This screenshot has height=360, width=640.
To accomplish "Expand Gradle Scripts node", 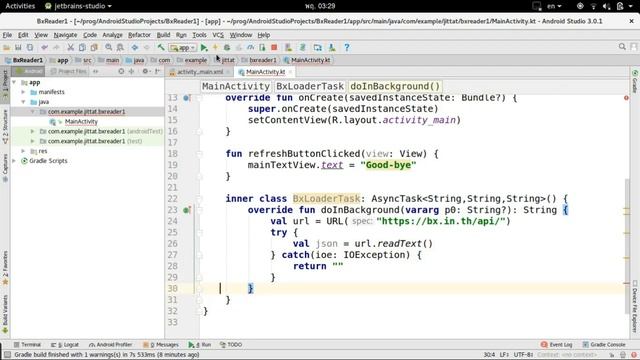I will pyautogui.click(x=14, y=161).
